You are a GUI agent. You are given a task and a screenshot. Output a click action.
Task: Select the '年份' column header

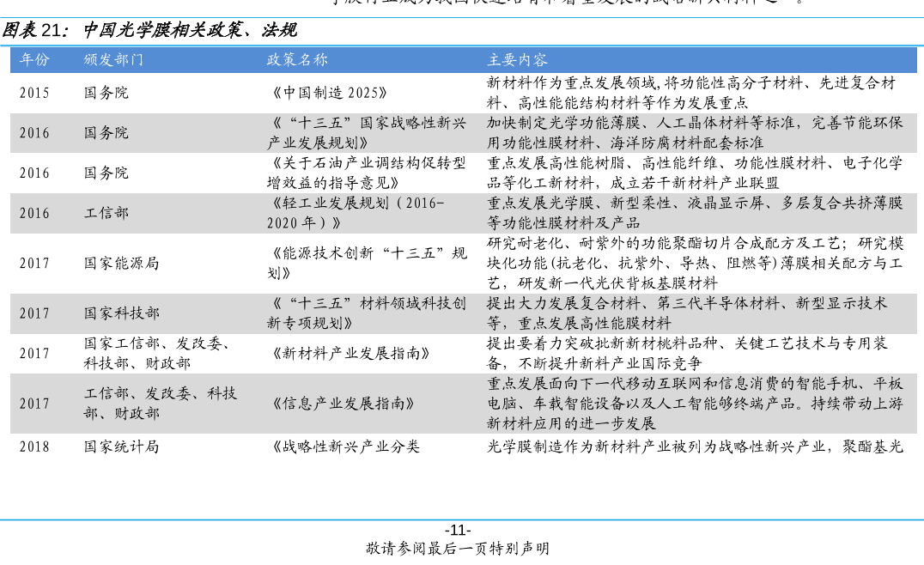[x=34, y=59]
